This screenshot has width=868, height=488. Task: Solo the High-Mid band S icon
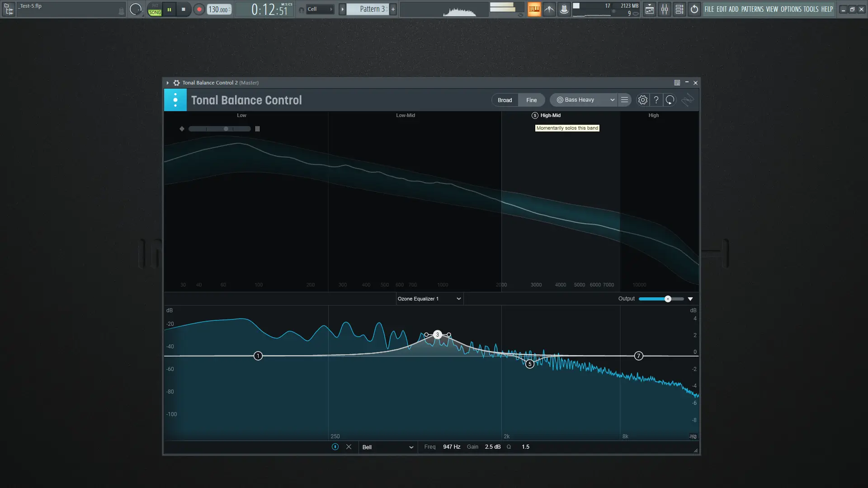(x=535, y=115)
